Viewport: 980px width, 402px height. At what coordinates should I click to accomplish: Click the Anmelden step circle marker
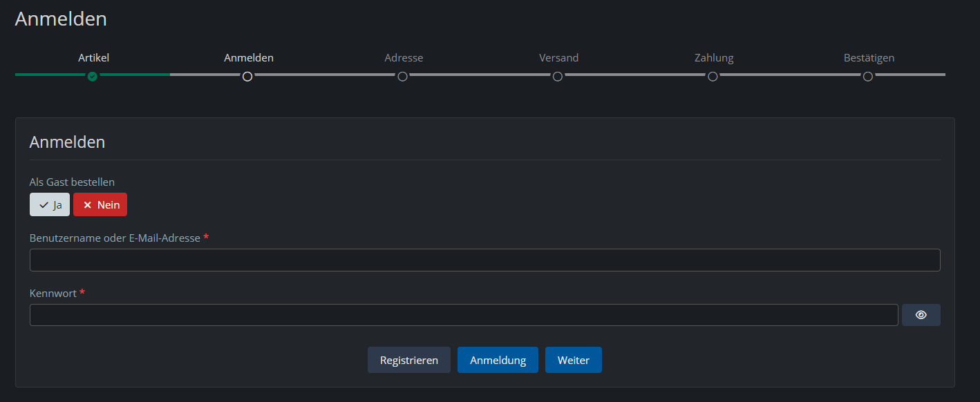click(x=247, y=77)
